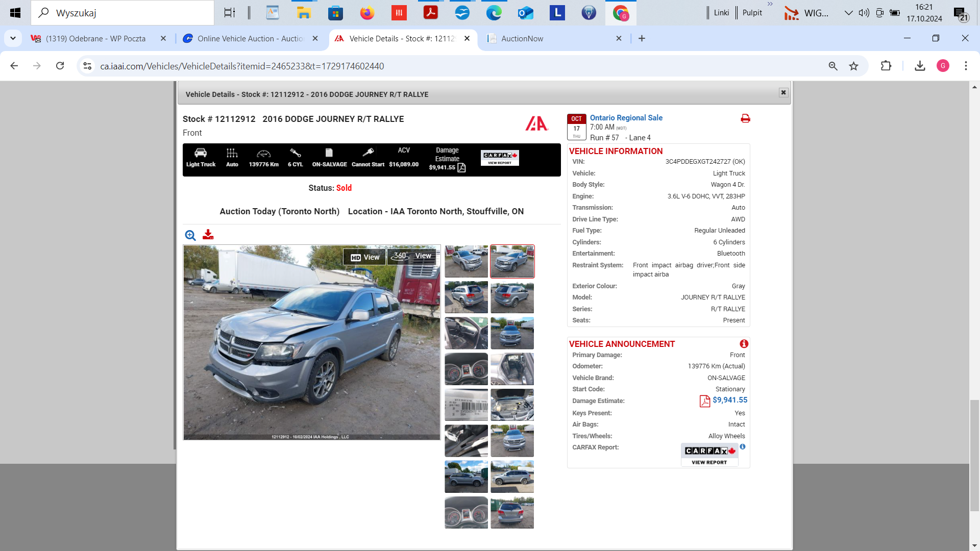This screenshot has height=551, width=980.
Task: Click the address bar URL field
Action: (459, 66)
